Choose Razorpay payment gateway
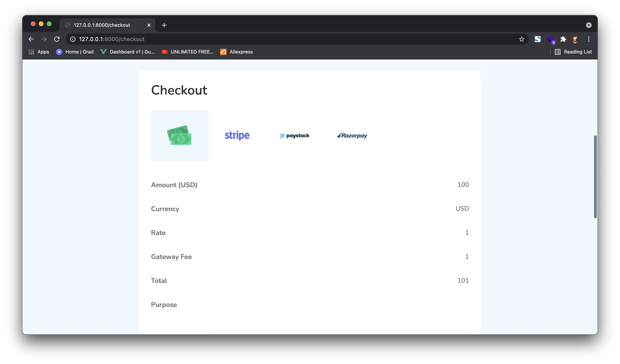 pos(352,136)
